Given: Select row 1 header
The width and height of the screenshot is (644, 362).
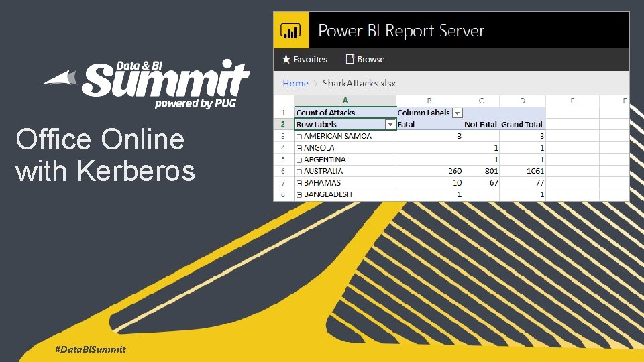Looking at the screenshot, I should (x=283, y=113).
